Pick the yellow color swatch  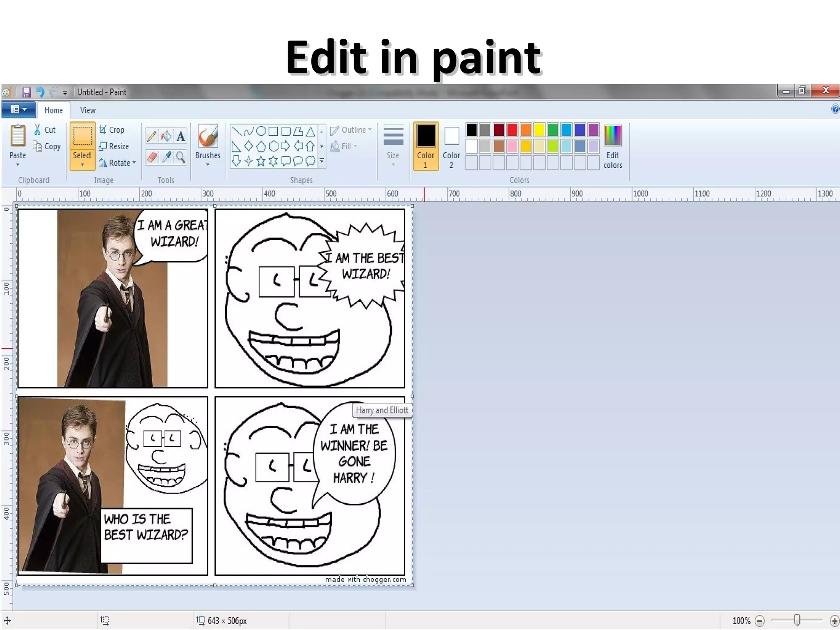pos(539,130)
